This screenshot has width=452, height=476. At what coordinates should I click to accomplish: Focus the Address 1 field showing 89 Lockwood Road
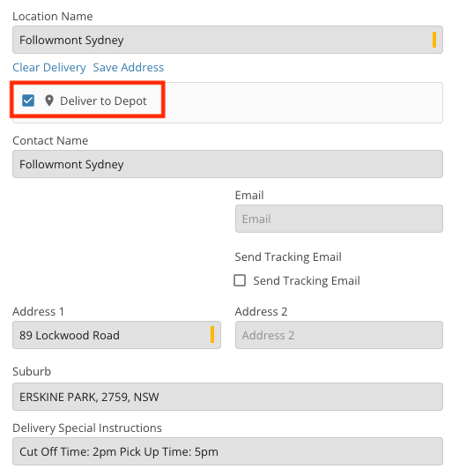point(116,335)
